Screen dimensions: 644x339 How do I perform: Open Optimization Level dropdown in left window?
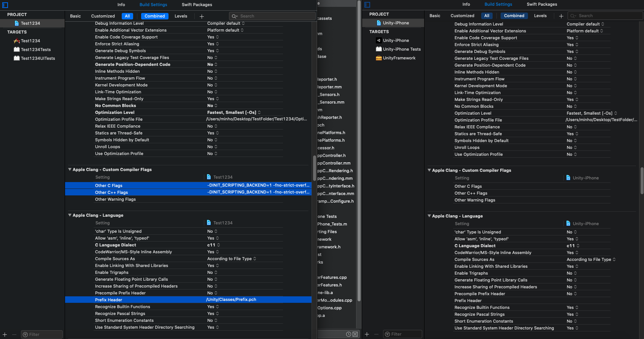click(x=234, y=112)
